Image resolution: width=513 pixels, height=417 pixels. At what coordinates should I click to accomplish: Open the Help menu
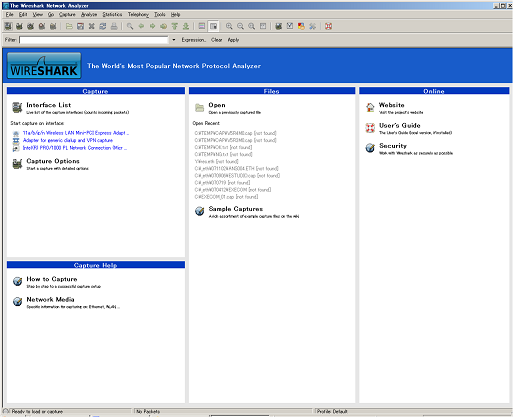point(175,14)
